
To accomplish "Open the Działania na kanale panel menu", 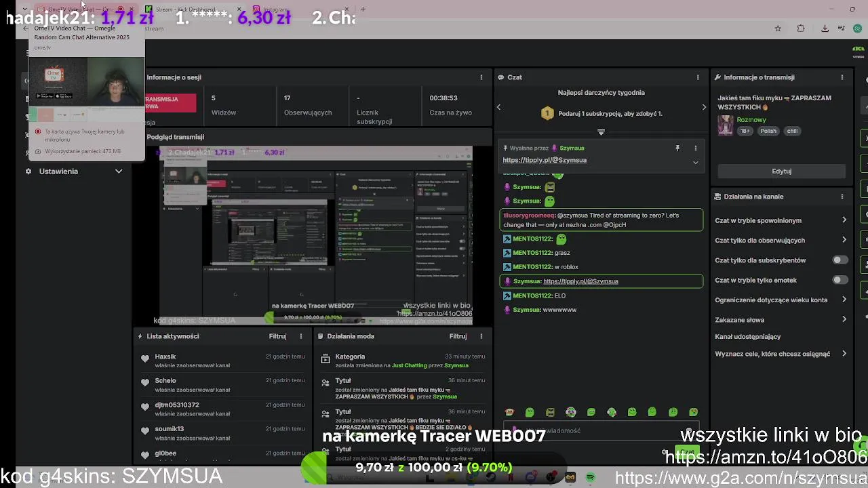I will (x=842, y=197).
